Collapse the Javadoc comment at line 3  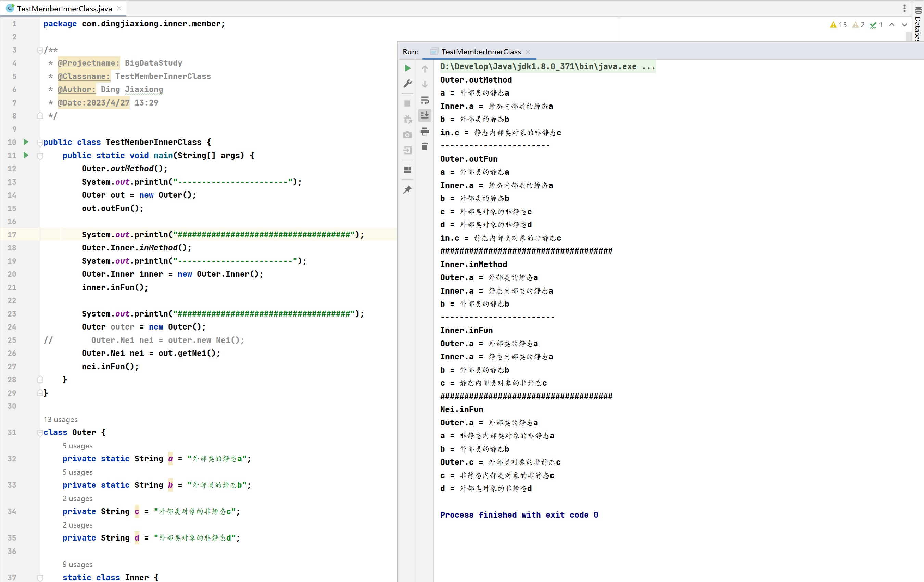(x=40, y=50)
